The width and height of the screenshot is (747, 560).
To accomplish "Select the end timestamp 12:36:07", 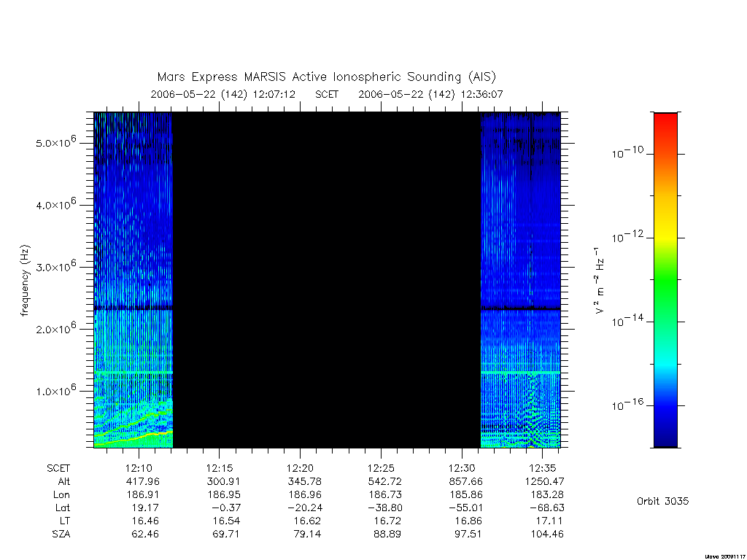I will [x=481, y=94].
